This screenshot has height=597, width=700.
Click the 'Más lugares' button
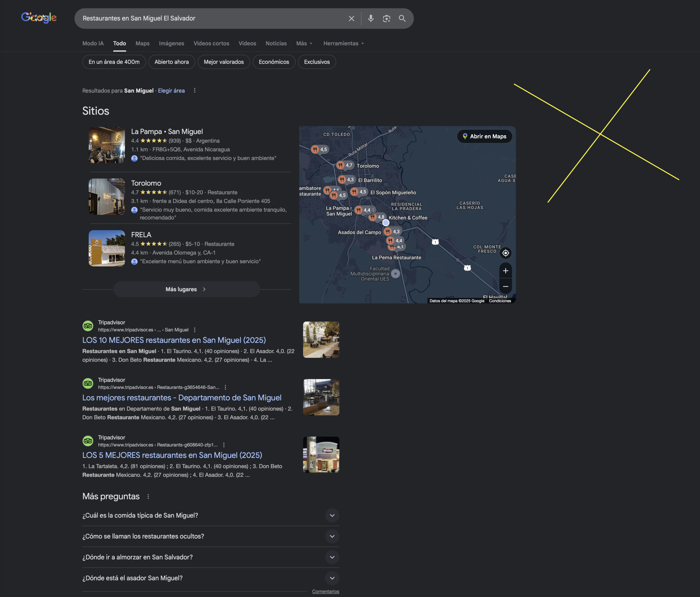click(187, 289)
